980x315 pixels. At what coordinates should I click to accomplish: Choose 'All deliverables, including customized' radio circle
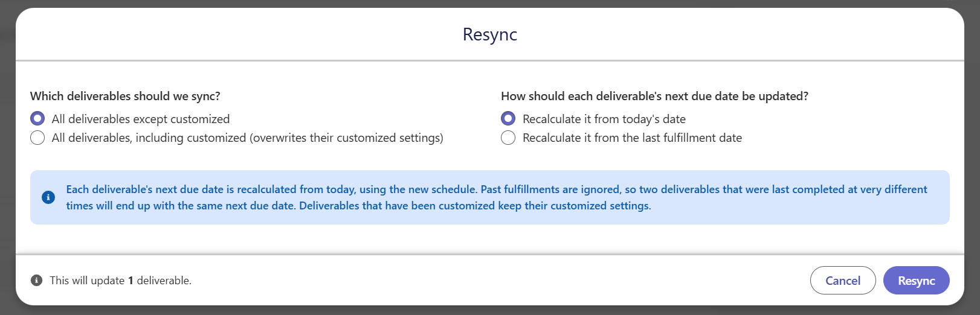[x=37, y=138]
